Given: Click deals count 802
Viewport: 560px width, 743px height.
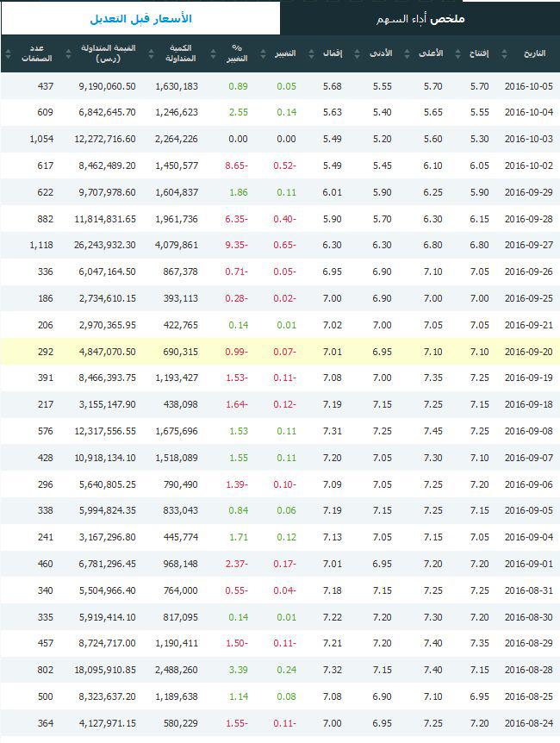Looking at the screenshot, I should (46, 670).
